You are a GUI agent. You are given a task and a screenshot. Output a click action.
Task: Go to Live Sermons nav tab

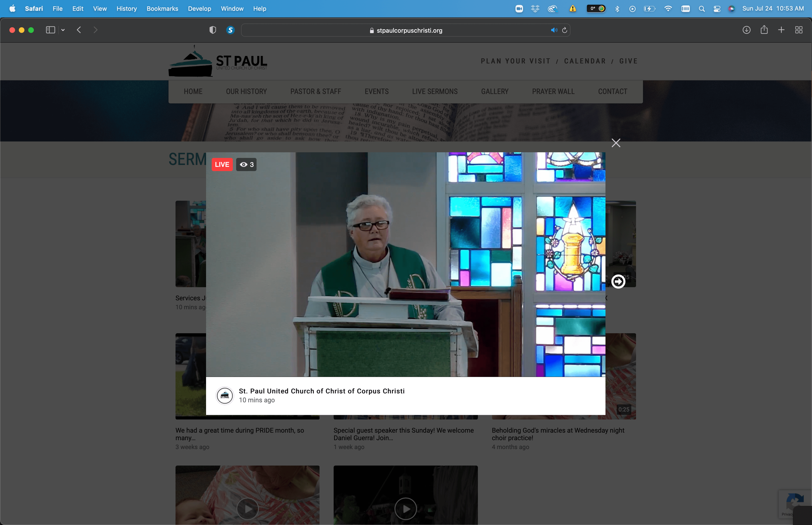435,91
